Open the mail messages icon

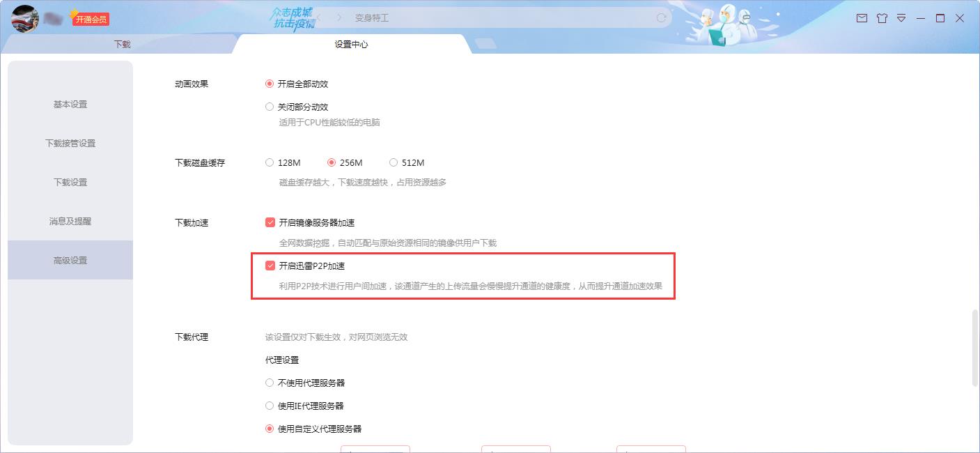862,18
